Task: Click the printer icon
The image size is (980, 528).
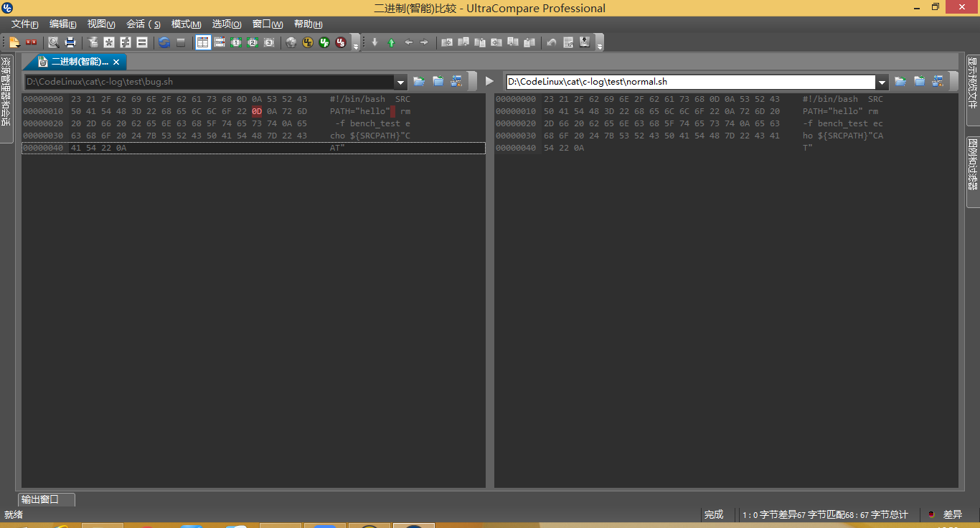Action: point(70,42)
